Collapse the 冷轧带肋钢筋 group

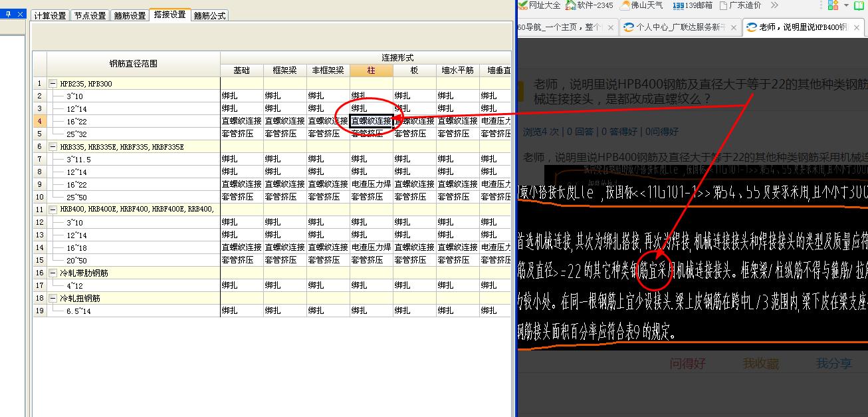(53, 273)
